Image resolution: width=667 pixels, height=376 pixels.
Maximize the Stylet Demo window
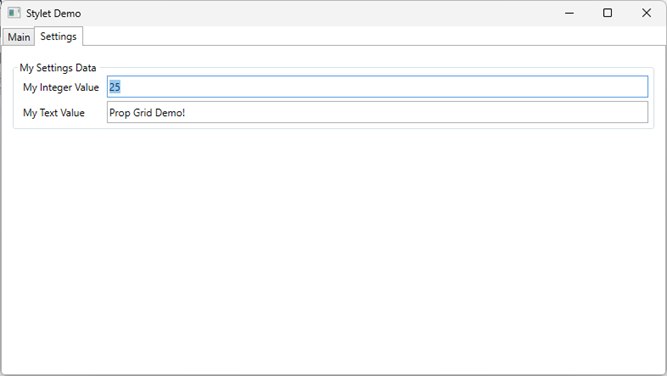607,13
